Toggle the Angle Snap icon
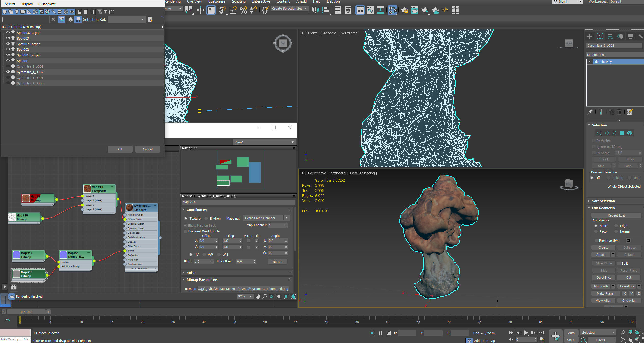Image resolution: width=644 pixels, height=343 pixels. [x=233, y=10]
